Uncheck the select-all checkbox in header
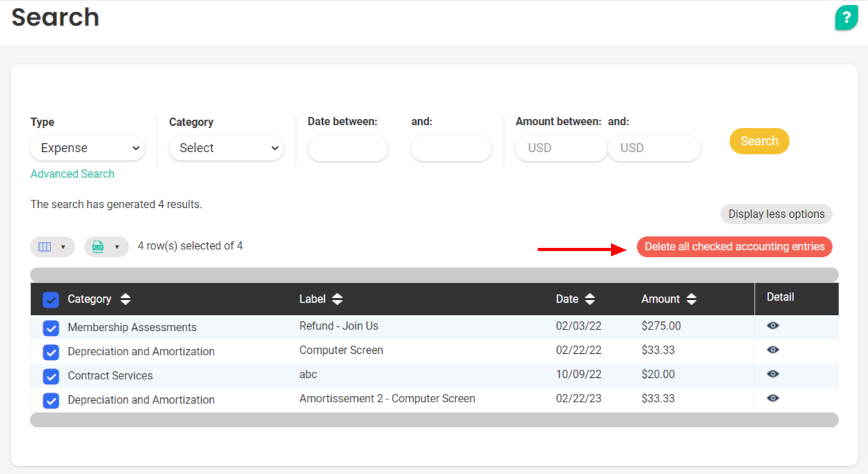 (50, 300)
